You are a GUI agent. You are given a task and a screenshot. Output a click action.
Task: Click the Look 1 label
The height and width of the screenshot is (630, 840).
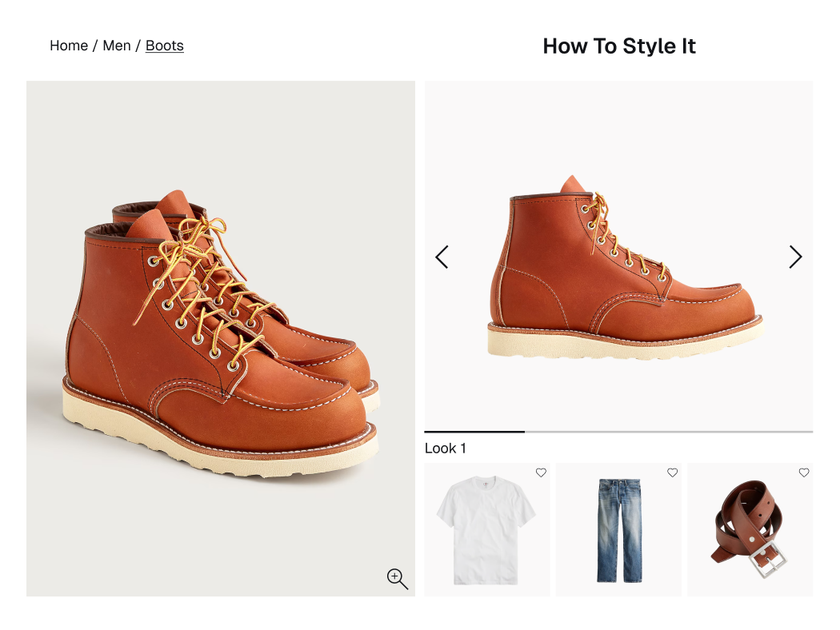[x=445, y=449]
